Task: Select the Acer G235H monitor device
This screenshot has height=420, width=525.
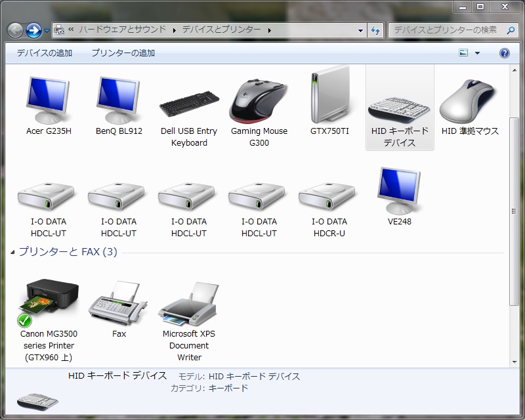Action: click(49, 106)
